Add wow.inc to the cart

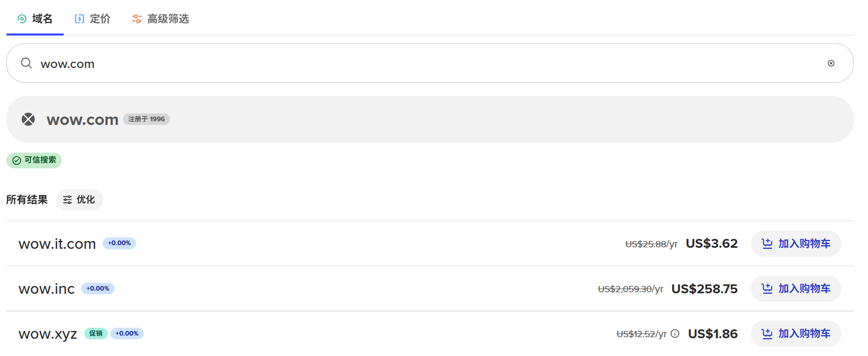click(x=795, y=289)
